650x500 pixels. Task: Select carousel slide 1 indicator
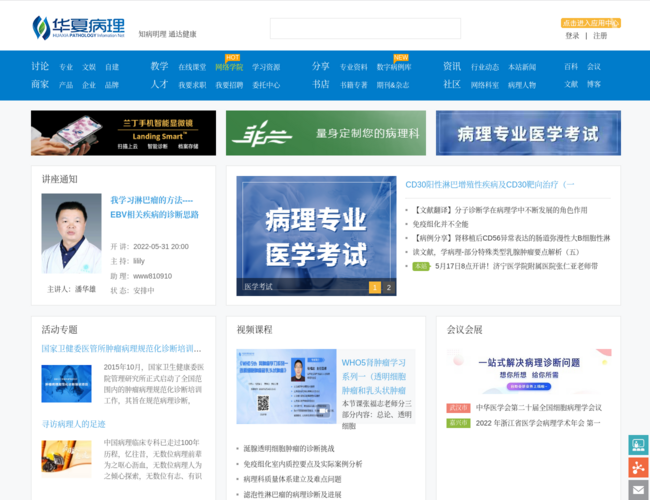pos(375,288)
